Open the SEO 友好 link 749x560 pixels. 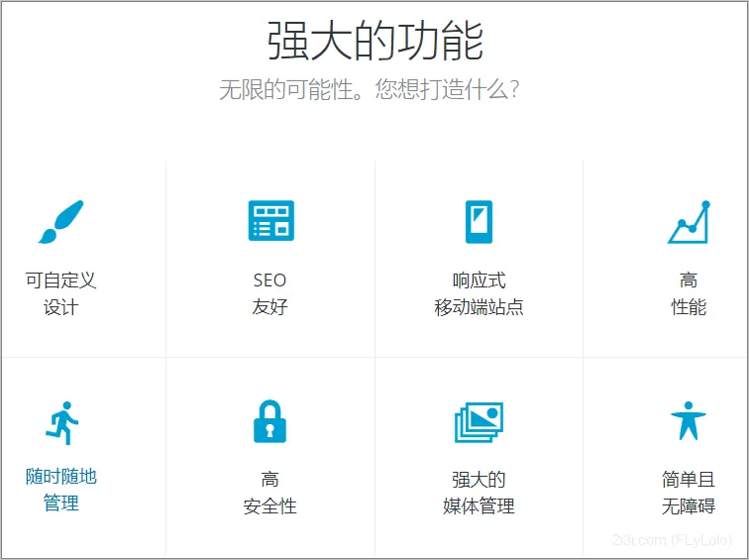(269, 293)
